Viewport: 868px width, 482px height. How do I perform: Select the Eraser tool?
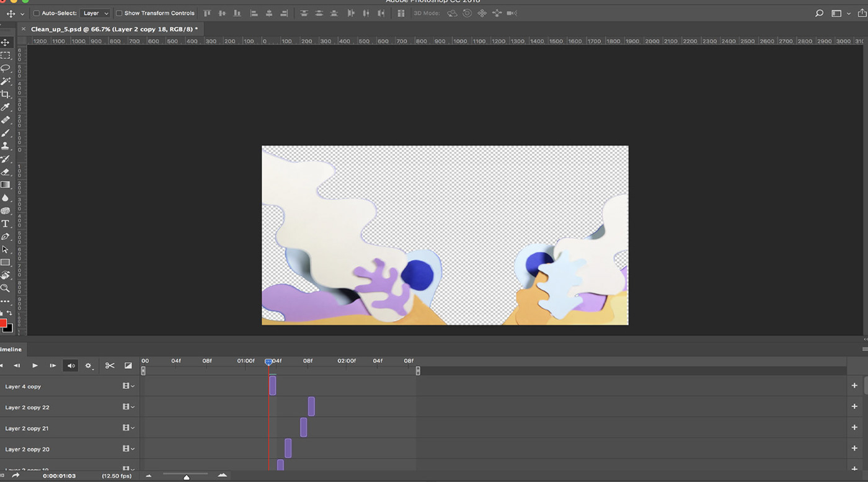tap(5, 172)
